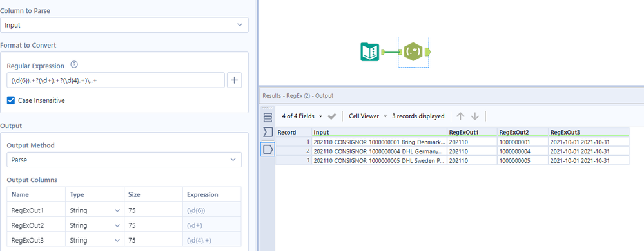Click the plus button beside regular expression
The height and width of the screenshot is (251, 644).
click(234, 80)
